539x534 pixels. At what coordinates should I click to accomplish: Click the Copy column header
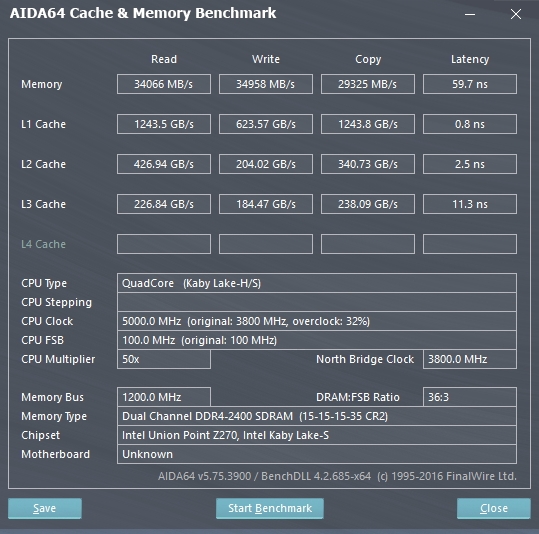point(368,59)
